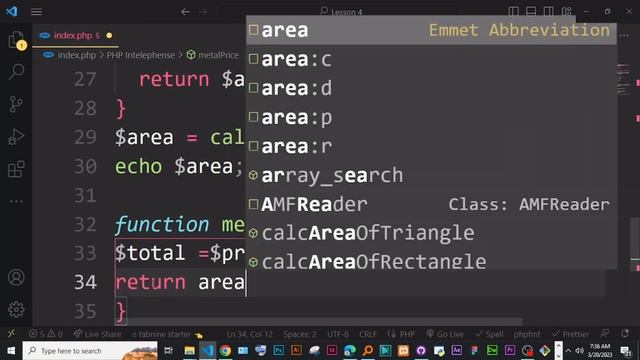The image size is (640, 360).
Task: Click Ln 34, Col 12 cursor position
Action: 249,334
